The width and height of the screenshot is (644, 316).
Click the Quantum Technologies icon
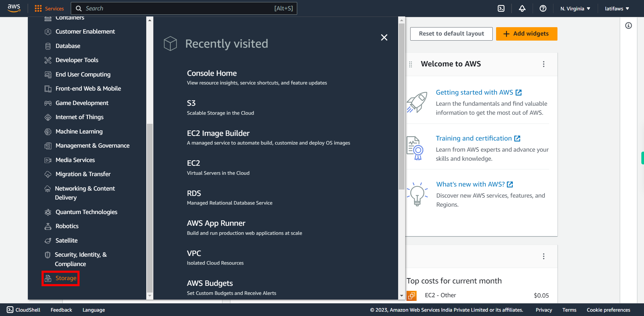[x=48, y=212]
